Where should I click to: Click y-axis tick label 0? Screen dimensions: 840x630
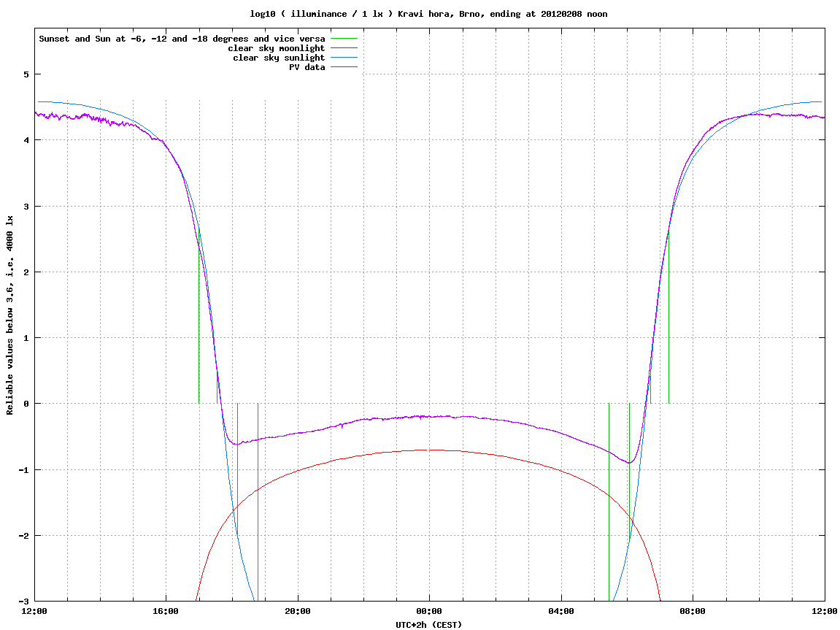tap(26, 404)
